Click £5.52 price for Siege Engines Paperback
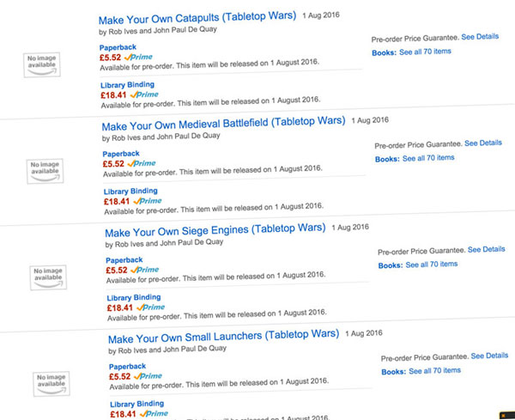This screenshot has height=420, width=515. click(x=117, y=271)
